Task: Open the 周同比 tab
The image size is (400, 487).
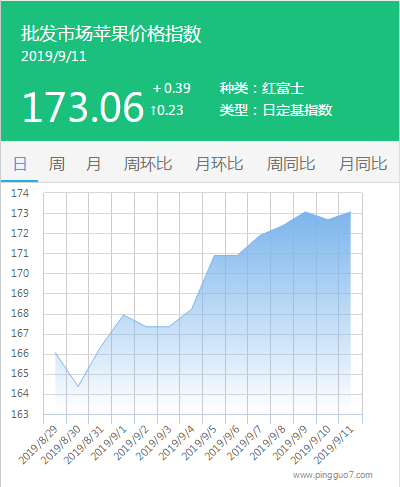Action: click(x=291, y=164)
